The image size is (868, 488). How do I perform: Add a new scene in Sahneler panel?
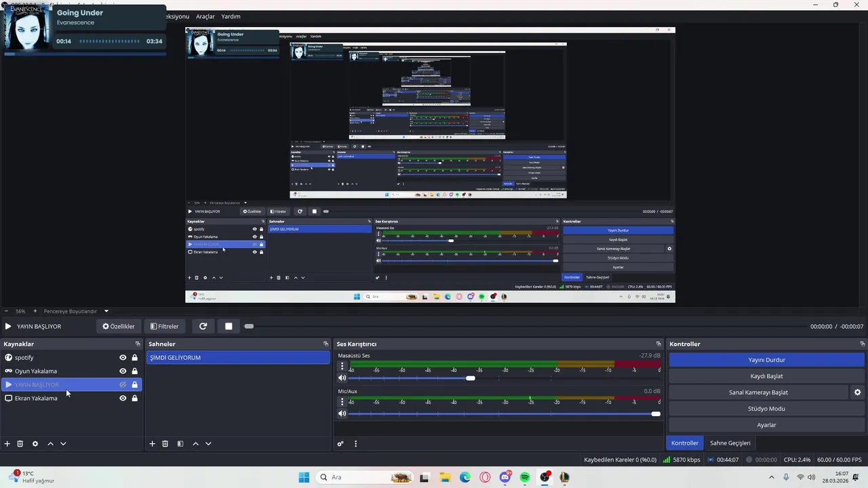152,444
